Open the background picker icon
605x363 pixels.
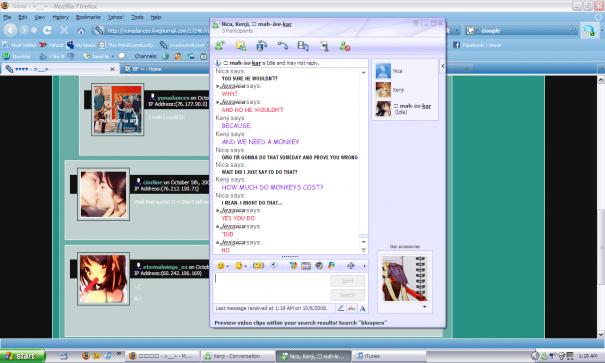pyautogui.click(x=306, y=265)
